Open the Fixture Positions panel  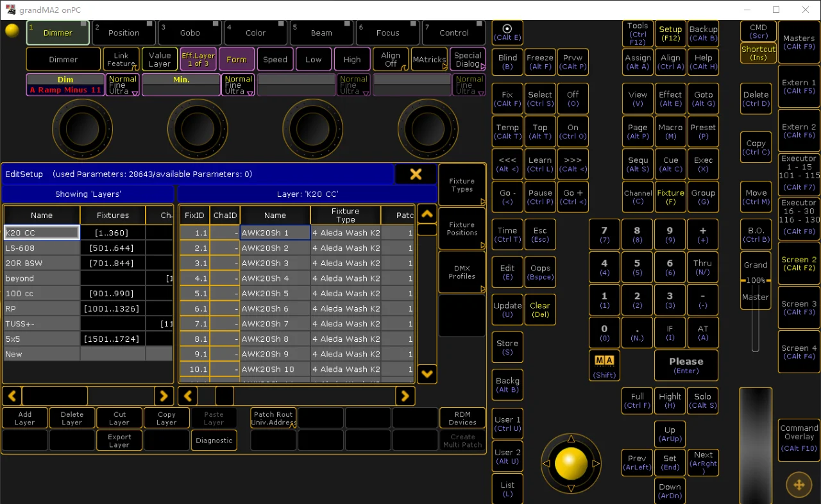pyautogui.click(x=462, y=228)
